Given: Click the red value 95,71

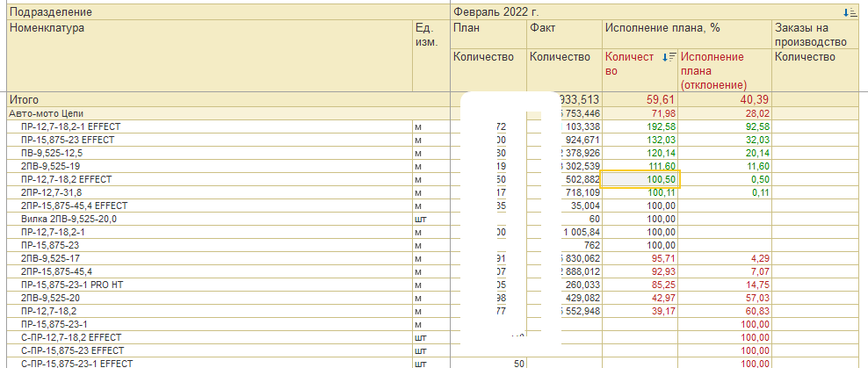Looking at the screenshot, I should 663,258.
